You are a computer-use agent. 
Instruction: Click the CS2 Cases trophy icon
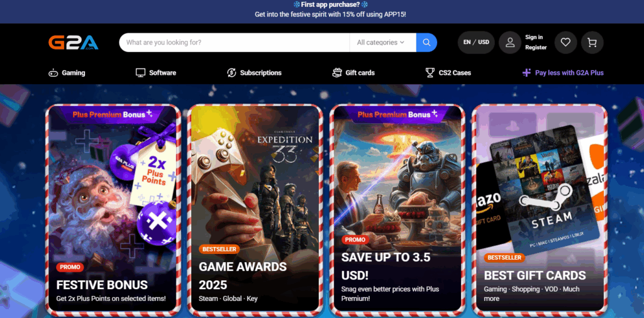[x=430, y=73]
